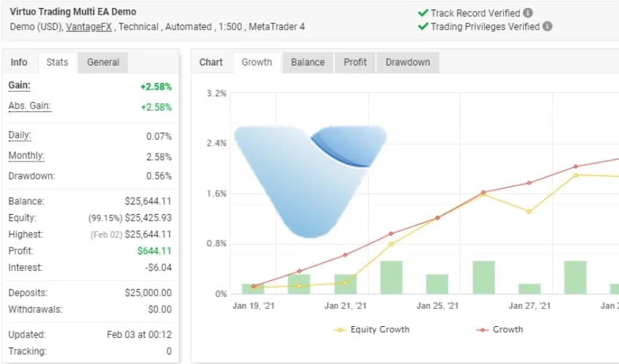This screenshot has width=619, height=364.
Task: Click the green Track Record Verified checkmark
Action: click(x=423, y=13)
